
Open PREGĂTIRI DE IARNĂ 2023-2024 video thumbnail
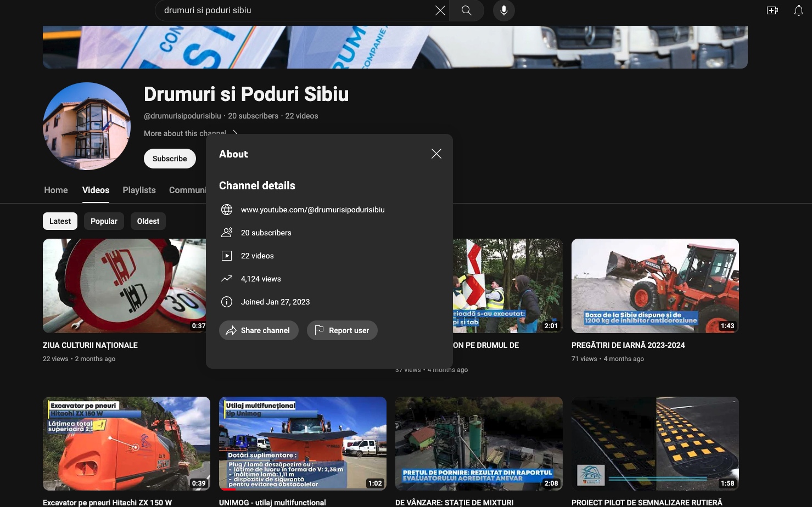click(x=655, y=285)
